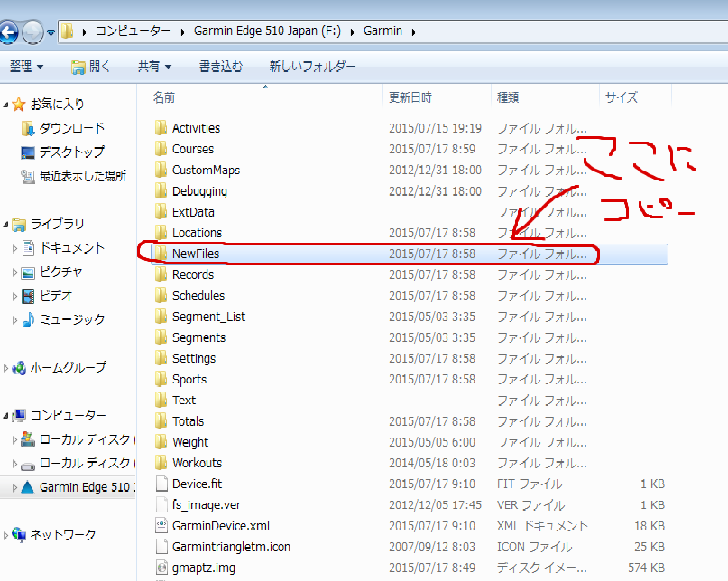Select the Courses folder icon
The image size is (728, 581).
[x=161, y=149]
